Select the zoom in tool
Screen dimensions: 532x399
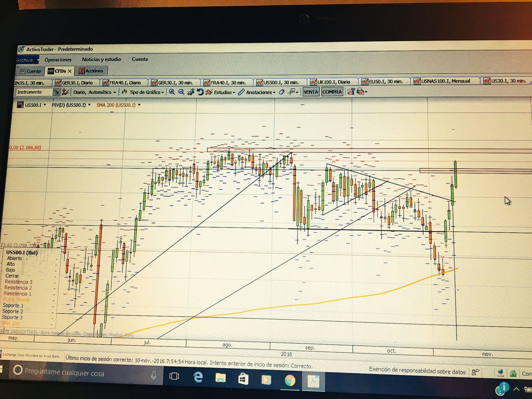tap(173, 92)
